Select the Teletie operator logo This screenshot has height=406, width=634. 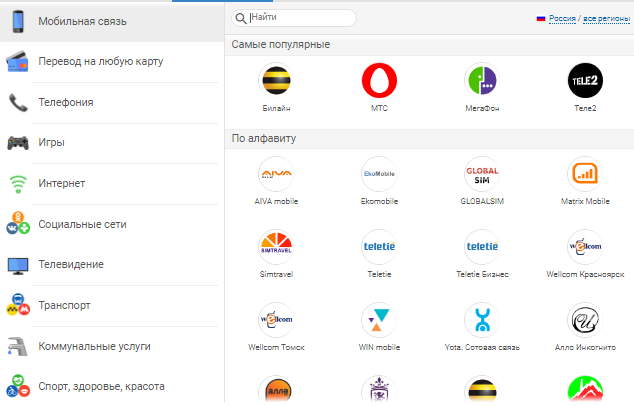coord(379,247)
